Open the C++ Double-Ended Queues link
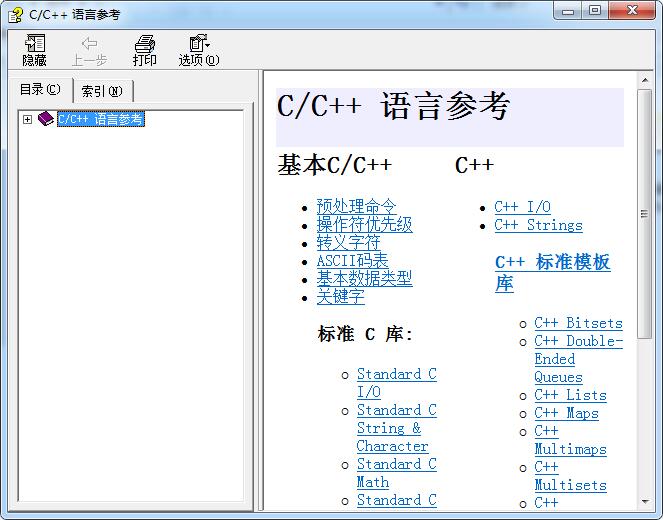Viewport: 663px width, 520px height. click(x=578, y=359)
